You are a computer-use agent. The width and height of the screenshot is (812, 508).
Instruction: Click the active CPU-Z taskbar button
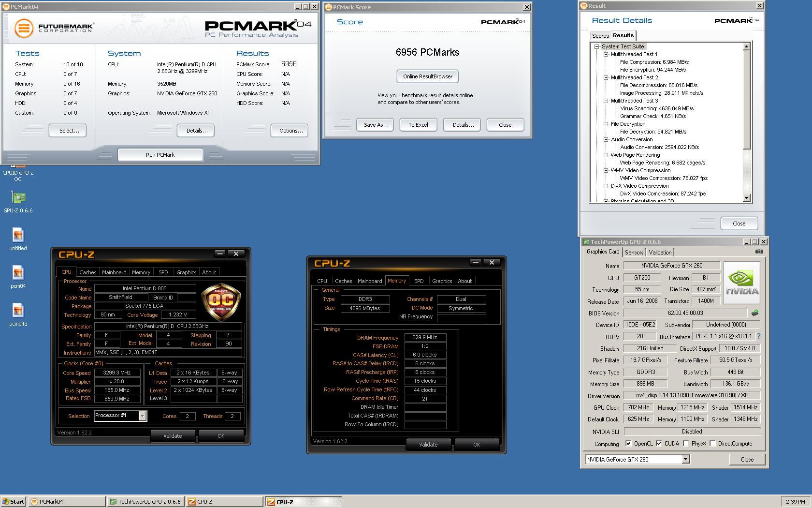click(x=303, y=502)
